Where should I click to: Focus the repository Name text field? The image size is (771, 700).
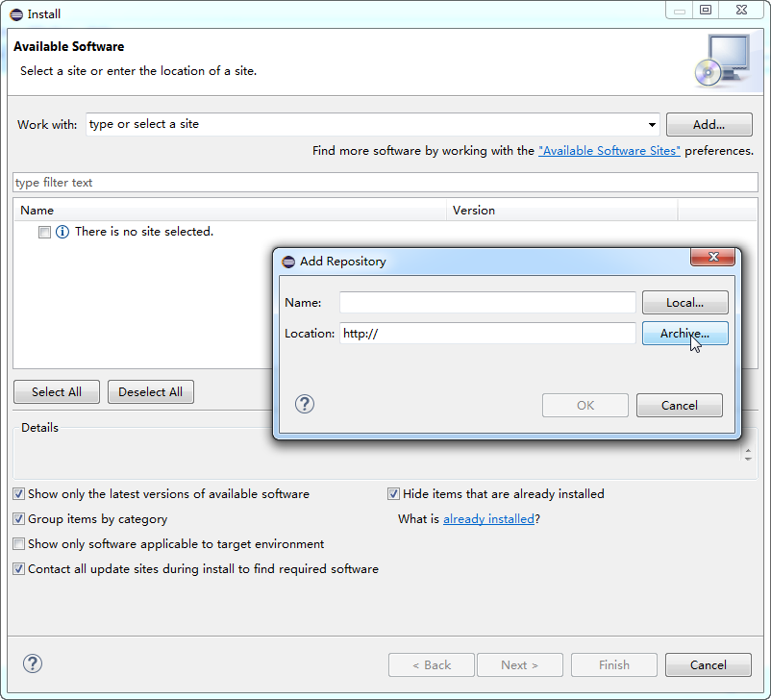(x=487, y=302)
